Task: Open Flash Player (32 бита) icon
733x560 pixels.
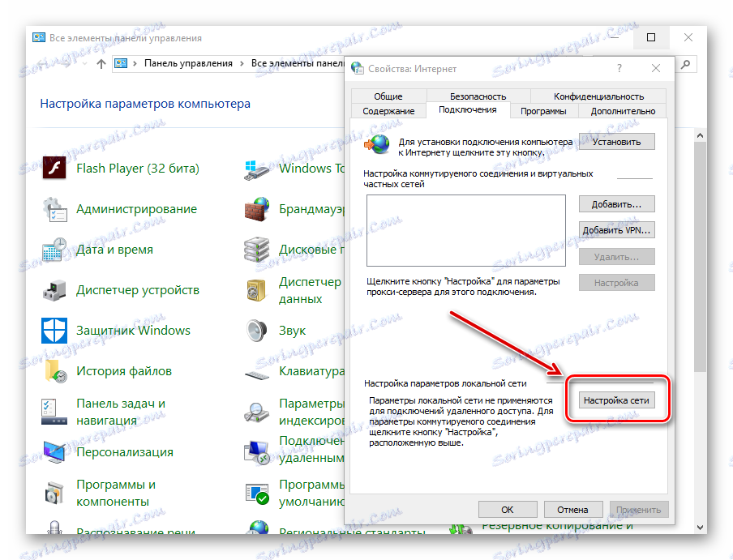Action: 54,168
